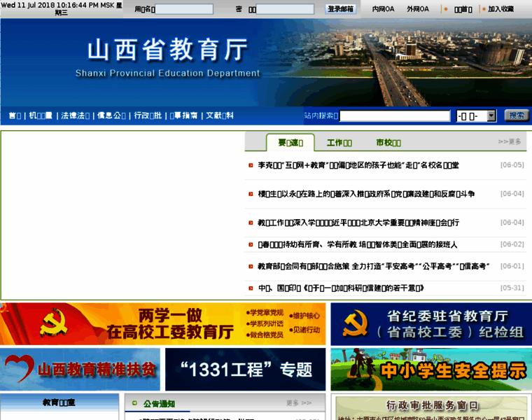
Task: Click the username input field
Action: pos(184,9)
